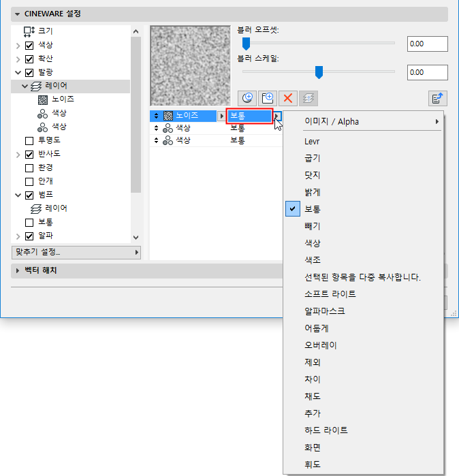
Task: Choose 곱기 blend mode
Action: pos(363,159)
